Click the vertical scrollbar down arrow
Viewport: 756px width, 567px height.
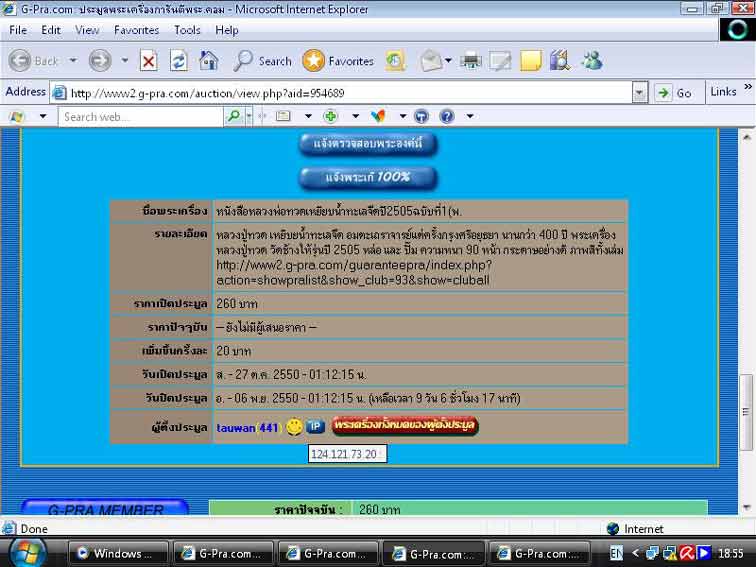click(746, 507)
